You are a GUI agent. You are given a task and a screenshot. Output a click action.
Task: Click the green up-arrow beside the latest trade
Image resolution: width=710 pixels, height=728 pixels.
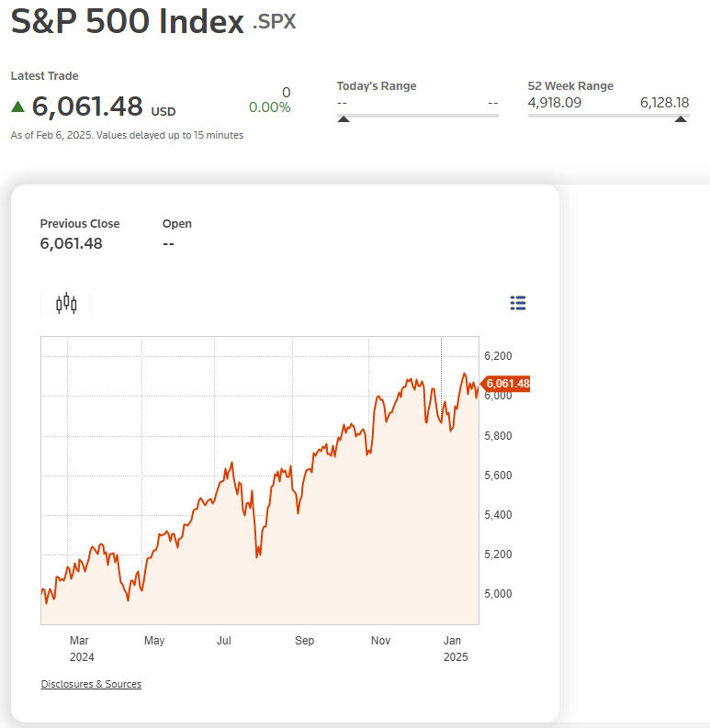(17, 106)
